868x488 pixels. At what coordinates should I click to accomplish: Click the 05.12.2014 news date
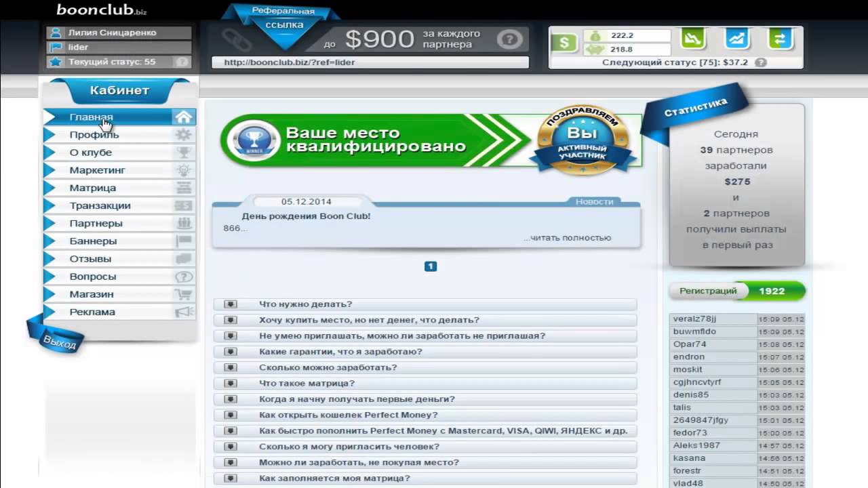pos(307,201)
